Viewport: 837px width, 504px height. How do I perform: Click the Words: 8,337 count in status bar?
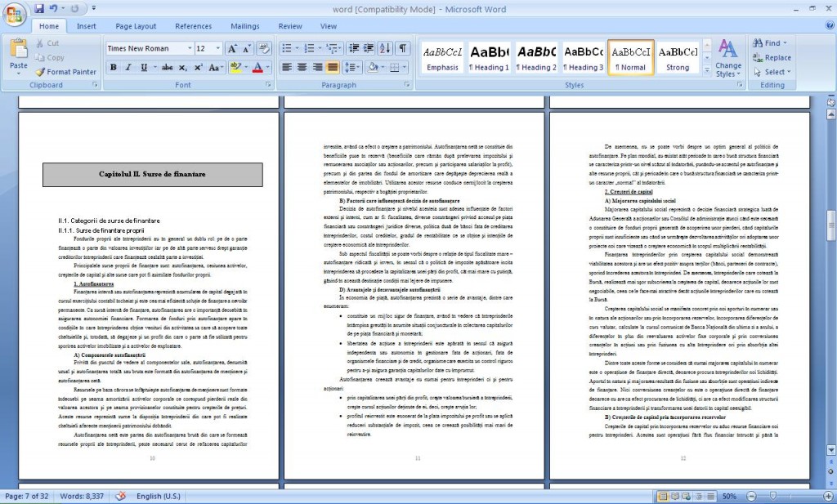83,496
